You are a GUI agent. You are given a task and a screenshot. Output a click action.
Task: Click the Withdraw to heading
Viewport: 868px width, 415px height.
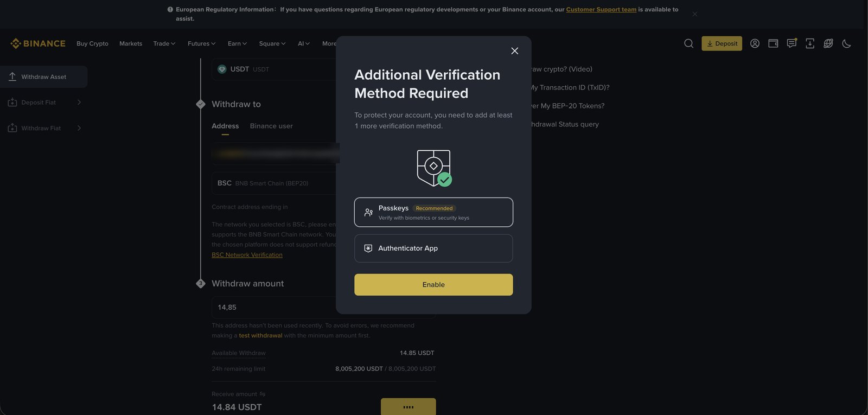pos(236,104)
